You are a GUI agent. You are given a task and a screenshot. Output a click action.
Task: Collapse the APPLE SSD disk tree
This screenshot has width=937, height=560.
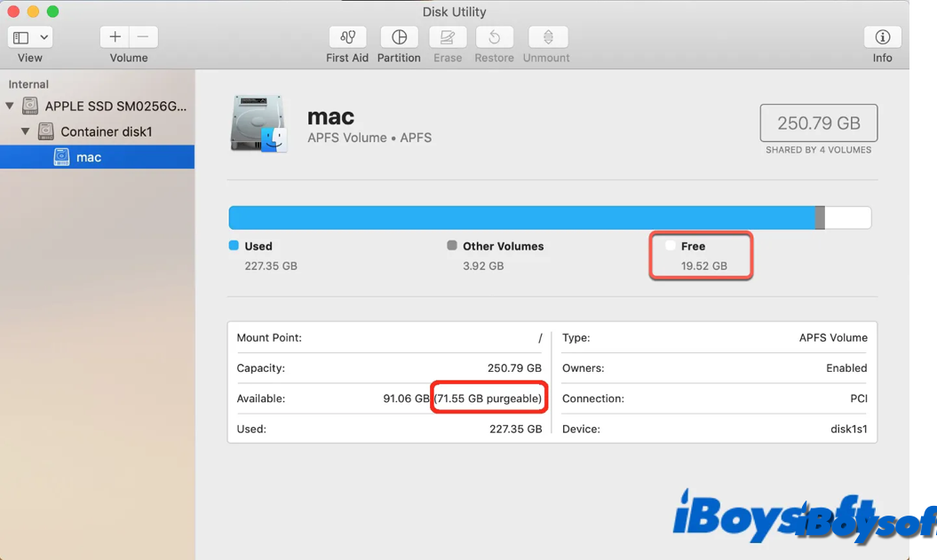point(10,106)
